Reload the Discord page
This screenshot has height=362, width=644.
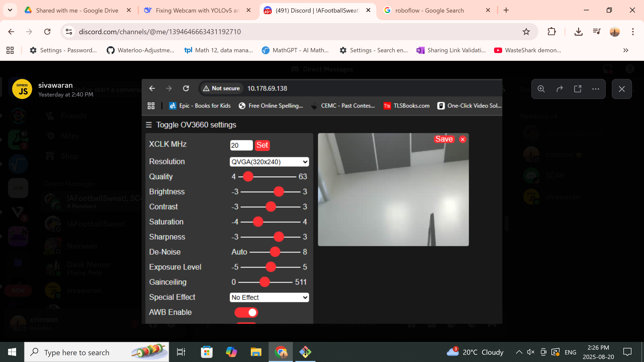[x=47, y=32]
